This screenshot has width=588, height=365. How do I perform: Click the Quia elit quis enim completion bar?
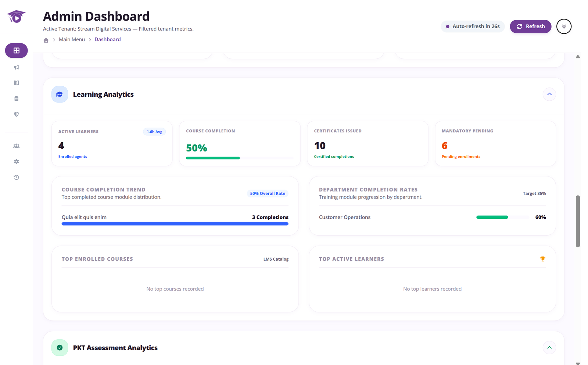click(175, 224)
